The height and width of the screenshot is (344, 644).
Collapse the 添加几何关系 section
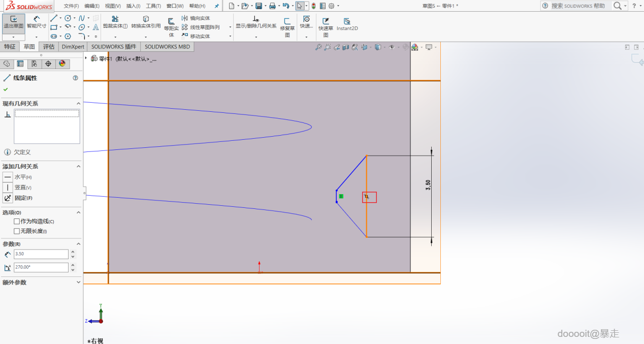tap(78, 167)
